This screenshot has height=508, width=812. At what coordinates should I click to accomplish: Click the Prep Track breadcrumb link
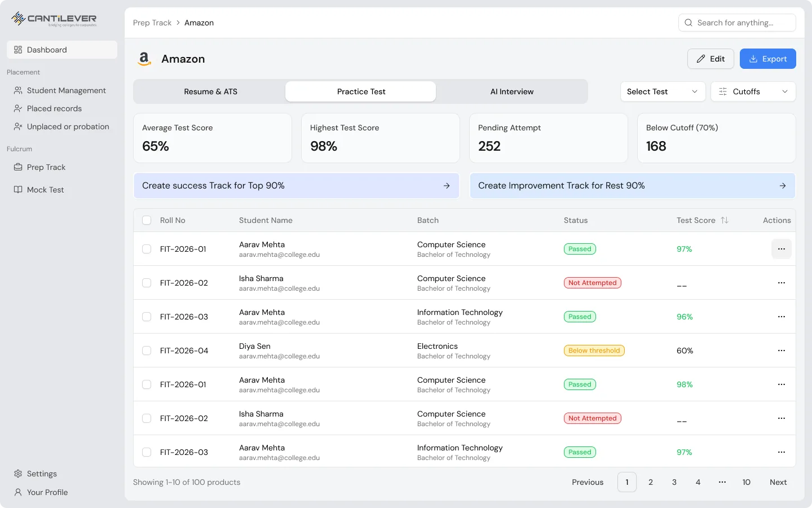point(152,23)
